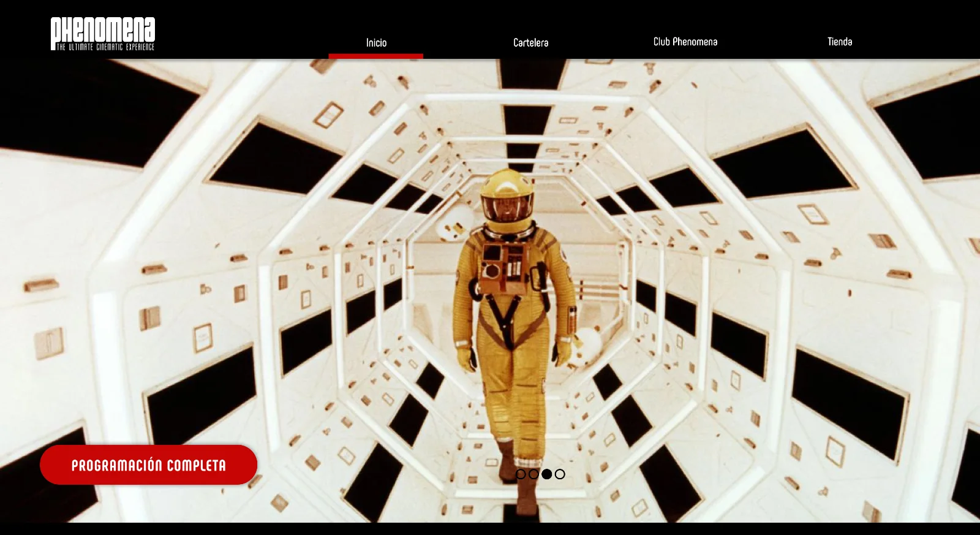
Task: Click the Phenomena logo
Action: pyautogui.click(x=103, y=34)
